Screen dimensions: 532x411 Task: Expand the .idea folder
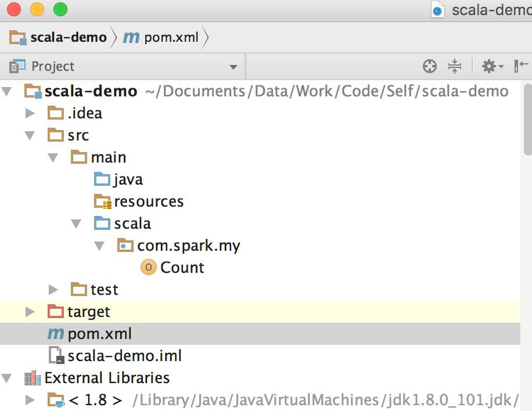click(30, 113)
